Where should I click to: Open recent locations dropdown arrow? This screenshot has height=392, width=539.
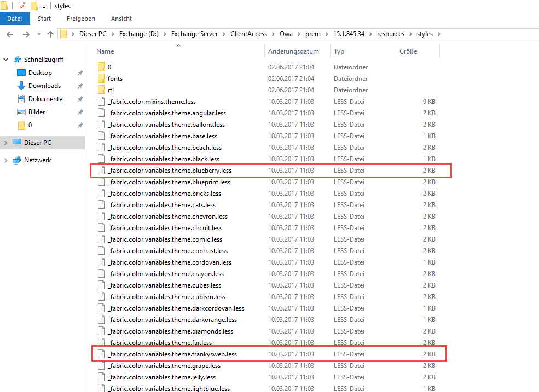tap(39, 34)
